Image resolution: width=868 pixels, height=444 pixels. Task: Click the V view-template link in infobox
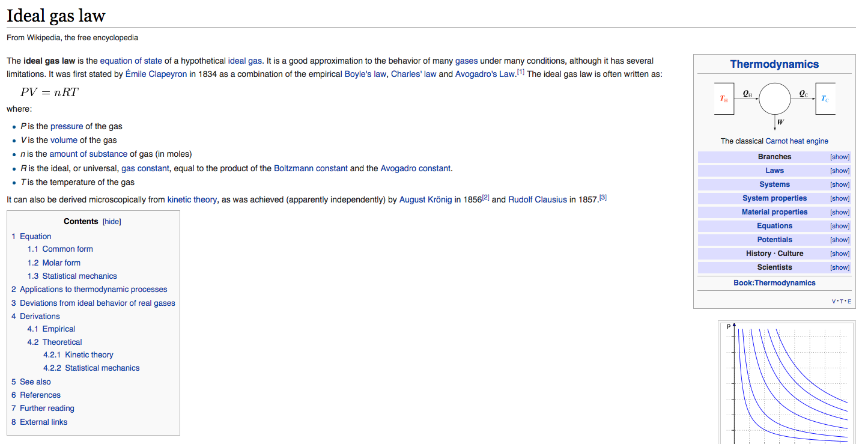[x=834, y=302]
